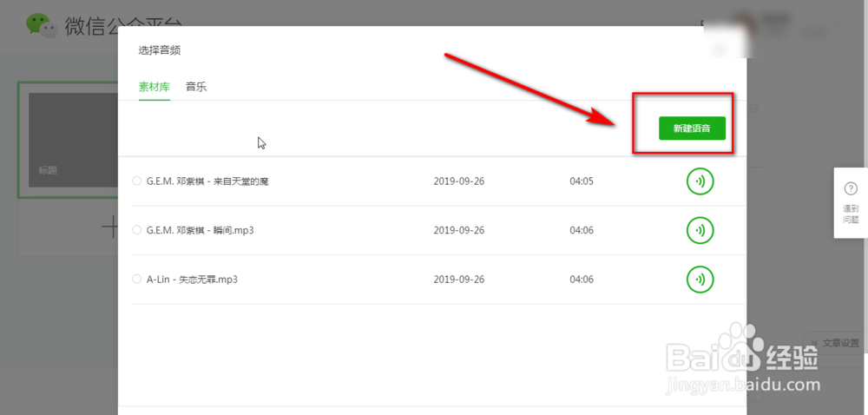Click the 04:05 duration value
The image size is (868, 415).
(x=582, y=181)
